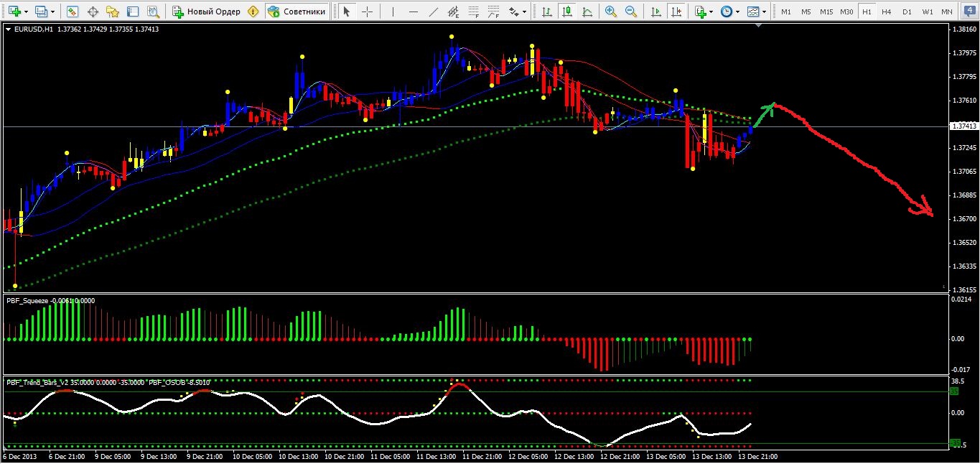
Task: Switch to MN monthly timeframe
Action: point(947,11)
